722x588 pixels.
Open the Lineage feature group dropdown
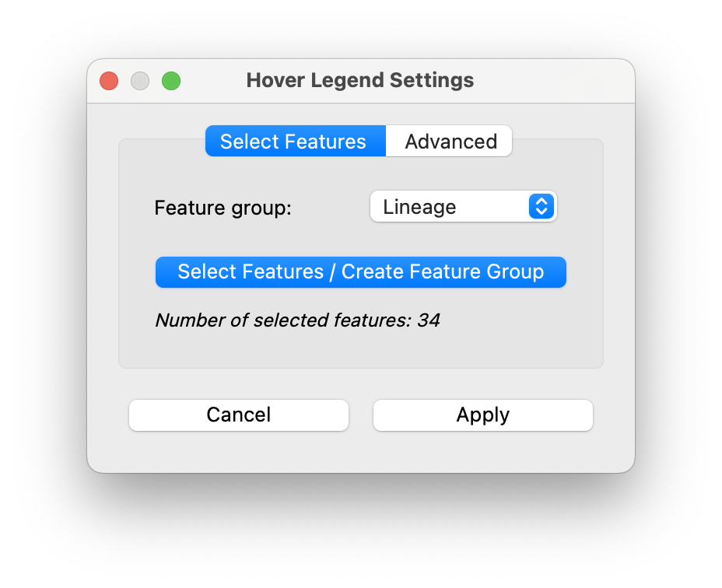(x=463, y=206)
